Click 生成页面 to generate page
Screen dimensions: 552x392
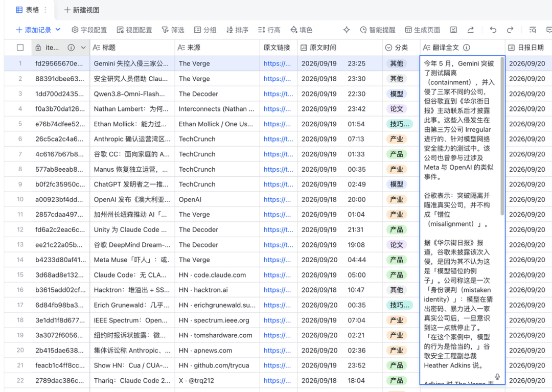click(423, 30)
